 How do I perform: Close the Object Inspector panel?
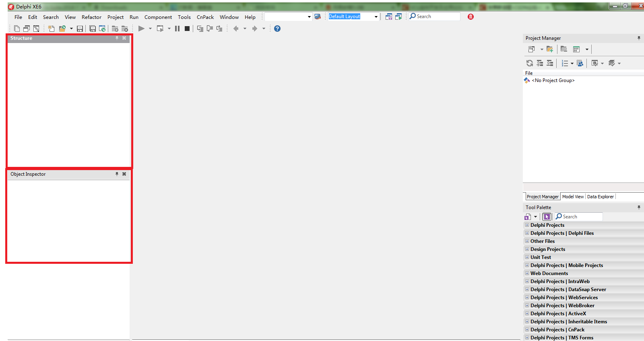pos(124,174)
